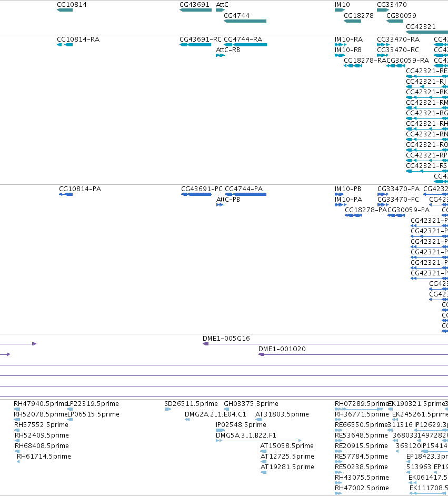
Task: Select the CG33470-PC protein label
Action: tap(399, 200)
